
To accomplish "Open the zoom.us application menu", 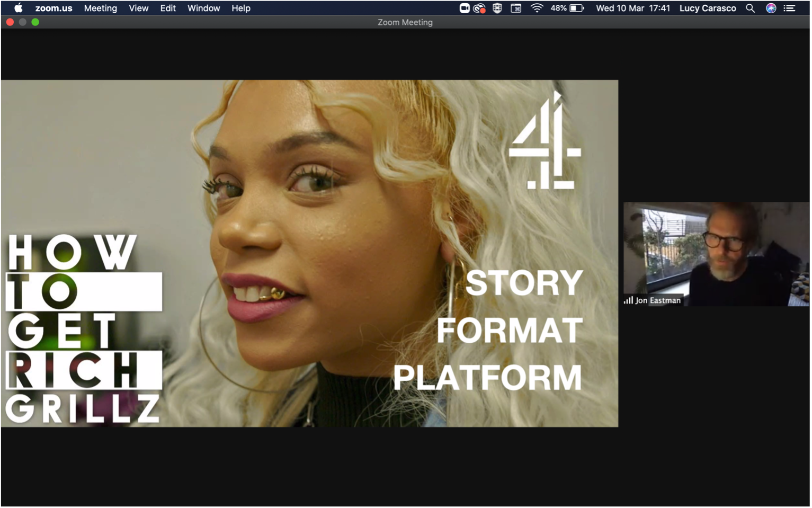I will click(x=53, y=8).
